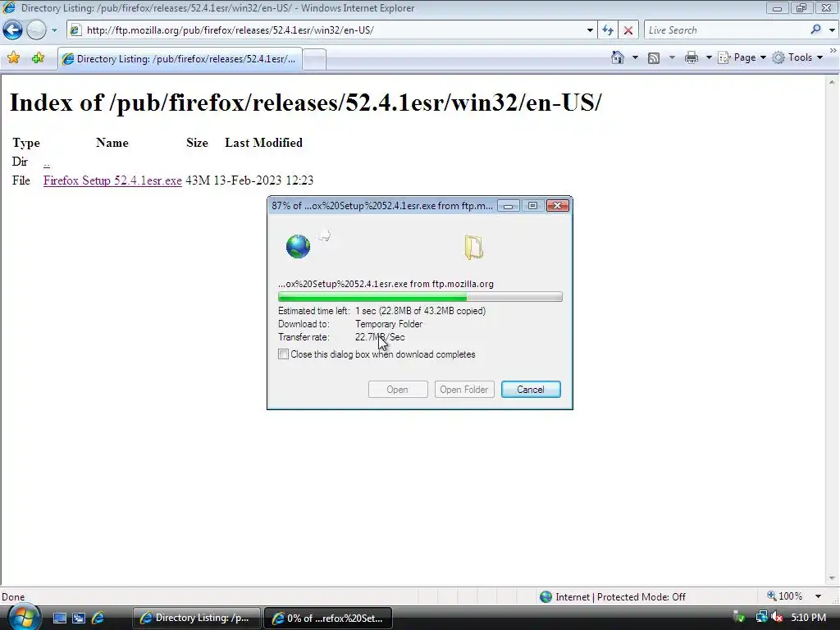Click the Open button in download dialog
Screen dimensions: 840x630
click(398, 390)
